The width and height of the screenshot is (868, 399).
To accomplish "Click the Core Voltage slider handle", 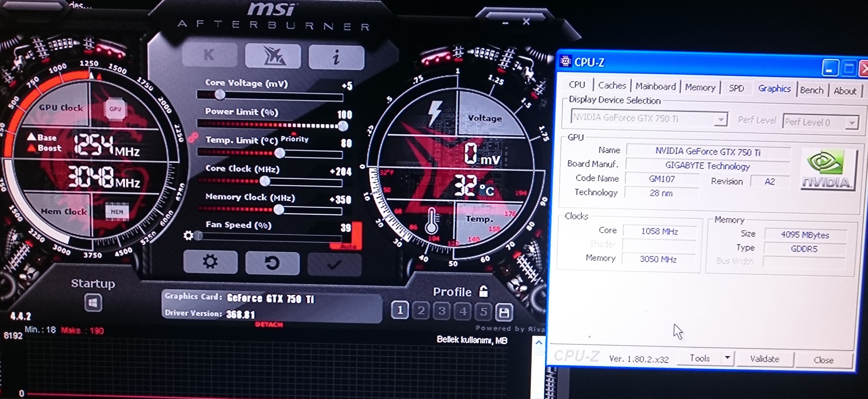I will [220, 95].
